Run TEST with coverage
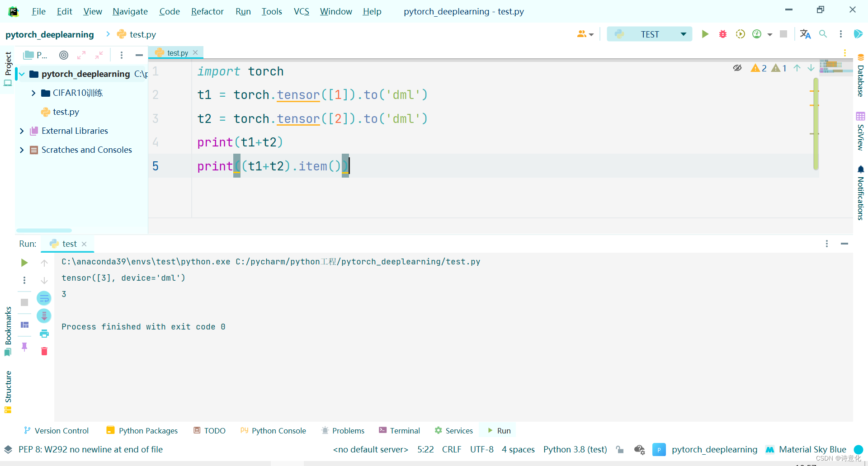This screenshot has width=868, height=466. point(740,34)
